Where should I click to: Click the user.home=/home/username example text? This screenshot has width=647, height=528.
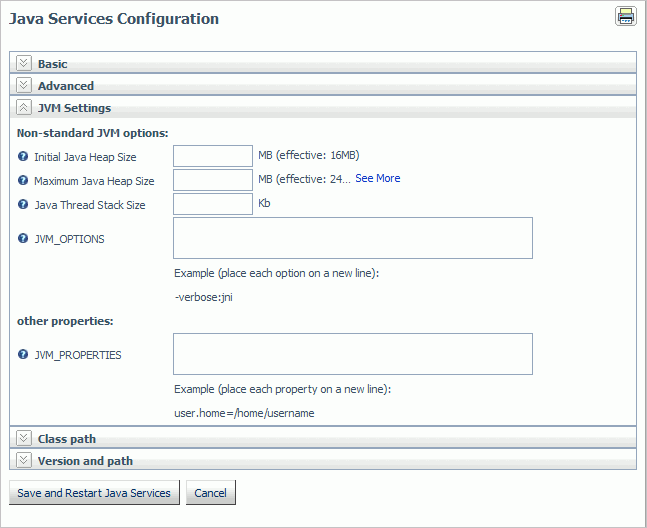(x=244, y=413)
